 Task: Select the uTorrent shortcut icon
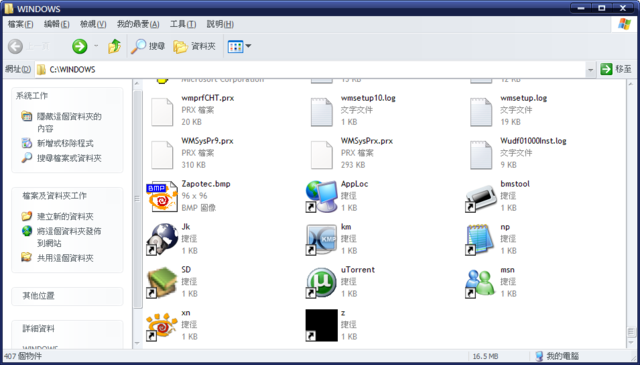click(x=322, y=282)
